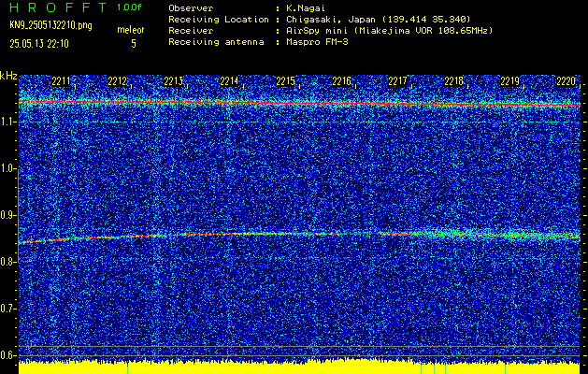Viewport: 588px width, 374px height.
Task: Select observer name K.Nagai
Action: click(306, 7)
